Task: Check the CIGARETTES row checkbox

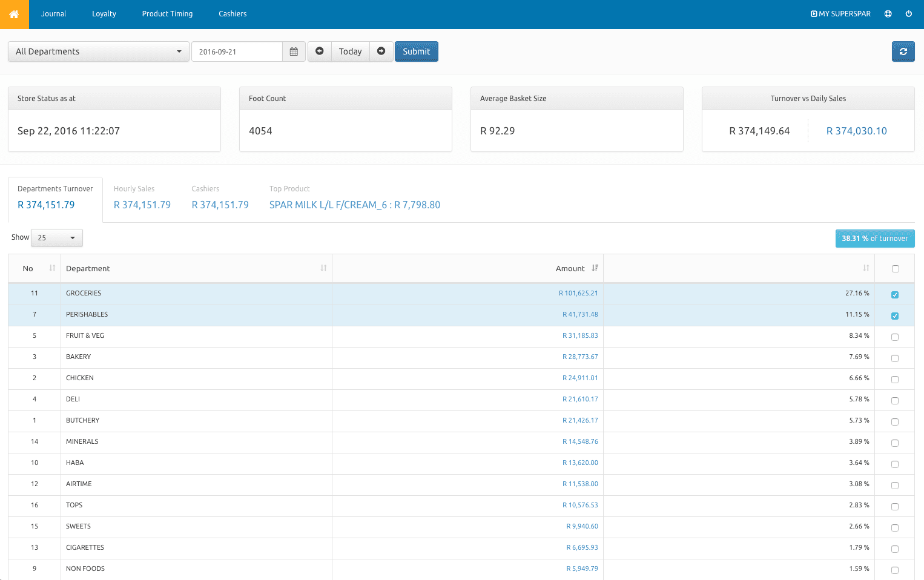Action: [895, 549]
